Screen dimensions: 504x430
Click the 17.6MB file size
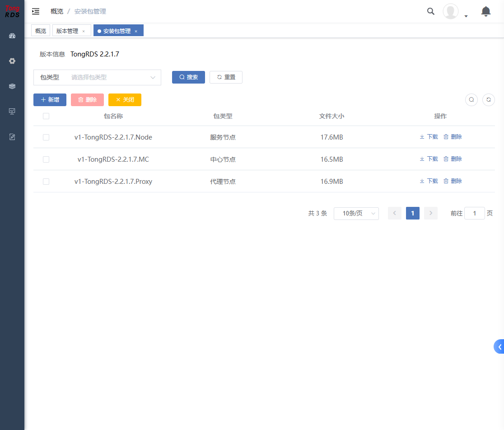coord(332,138)
